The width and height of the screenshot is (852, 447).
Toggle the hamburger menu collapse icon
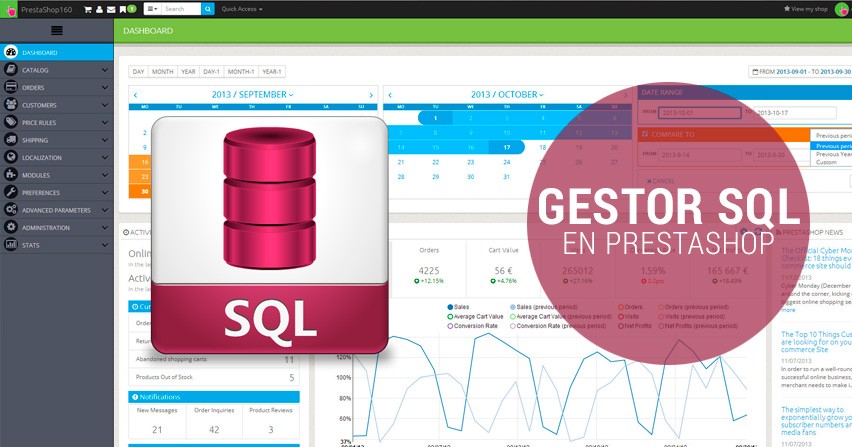click(x=57, y=30)
